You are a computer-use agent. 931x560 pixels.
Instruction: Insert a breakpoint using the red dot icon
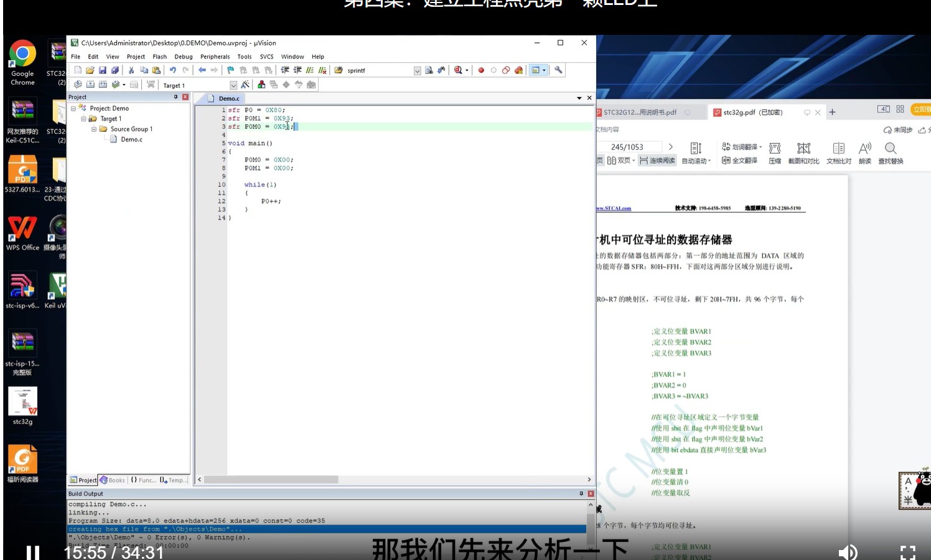[481, 70]
